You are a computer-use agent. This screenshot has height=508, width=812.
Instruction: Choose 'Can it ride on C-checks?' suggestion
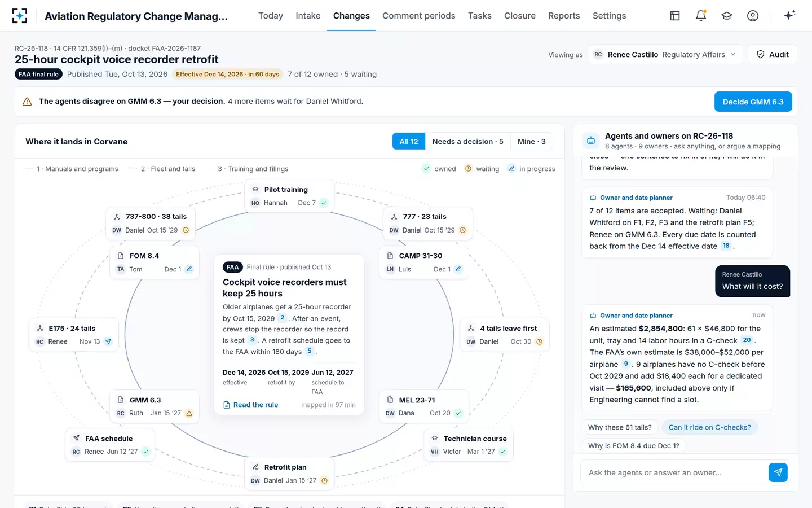click(709, 427)
